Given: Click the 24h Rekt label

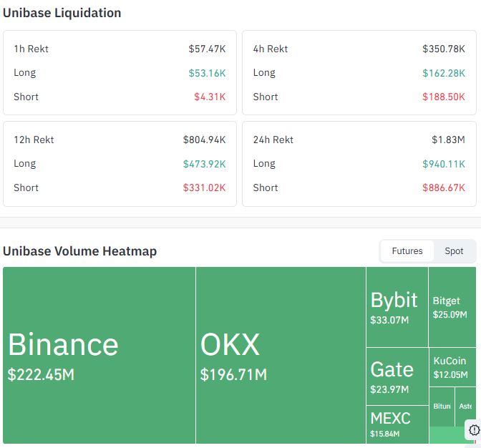Looking at the screenshot, I should pos(273,140).
